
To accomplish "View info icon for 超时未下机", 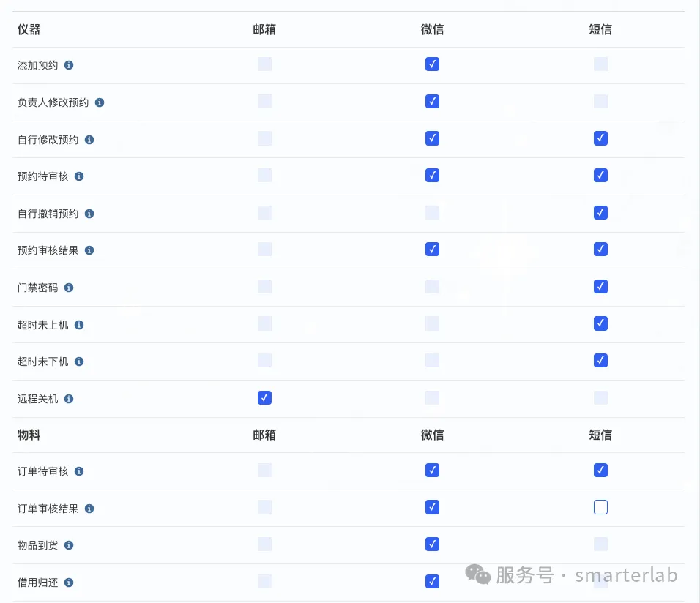I will point(79,362).
